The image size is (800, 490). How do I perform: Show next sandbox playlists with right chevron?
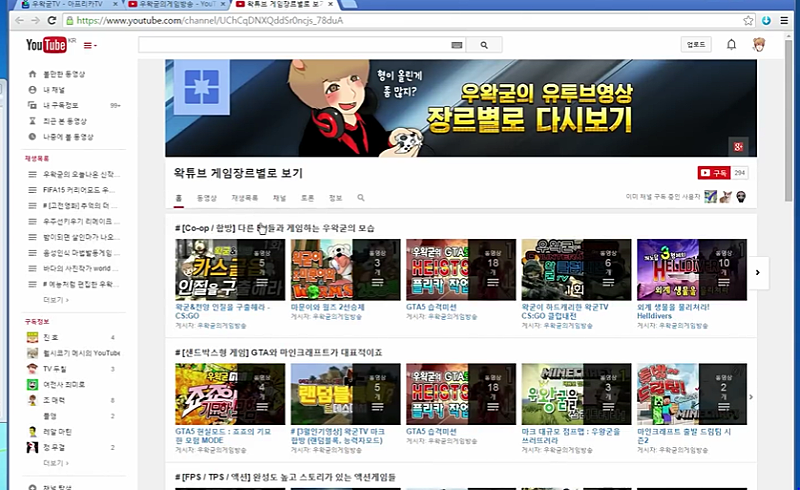[x=751, y=397]
